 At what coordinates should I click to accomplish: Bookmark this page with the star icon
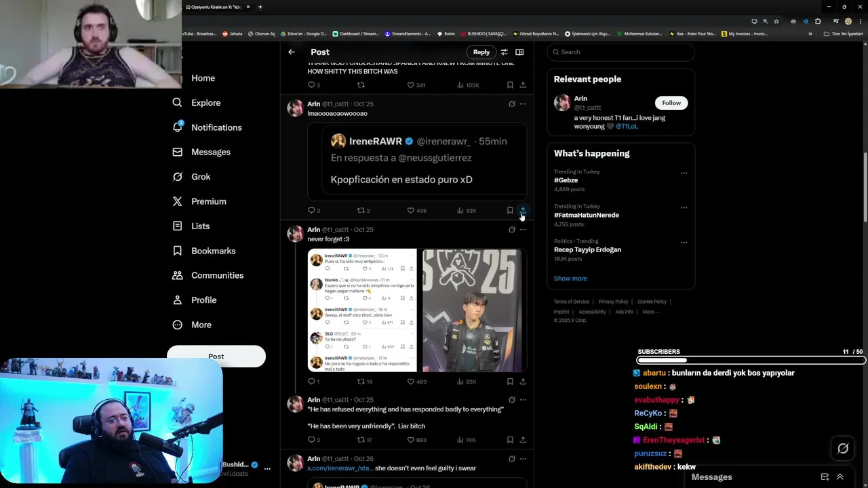(776, 21)
